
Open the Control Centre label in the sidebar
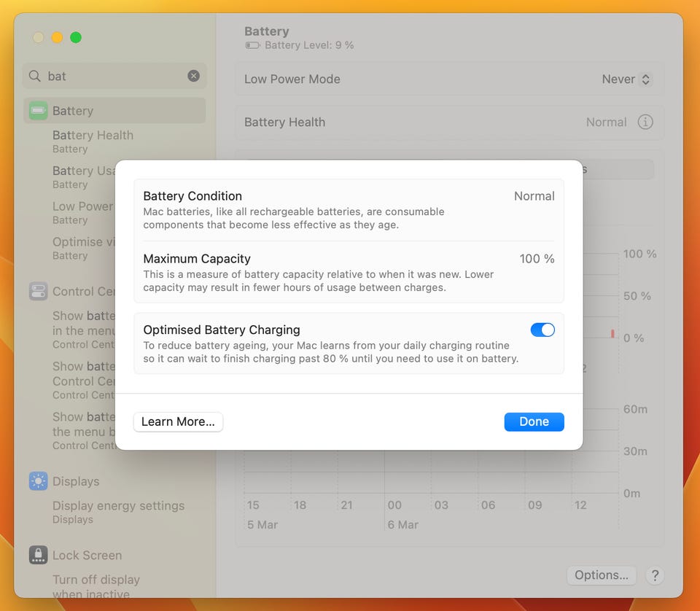[x=84, y=292]
